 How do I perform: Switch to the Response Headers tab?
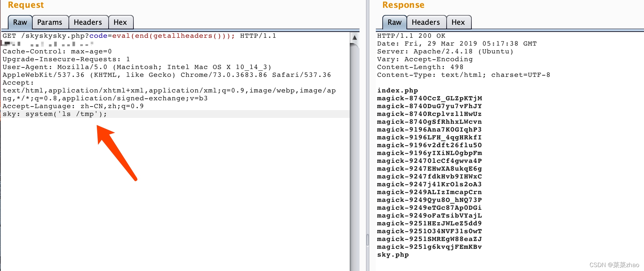[x=426, y=22]
